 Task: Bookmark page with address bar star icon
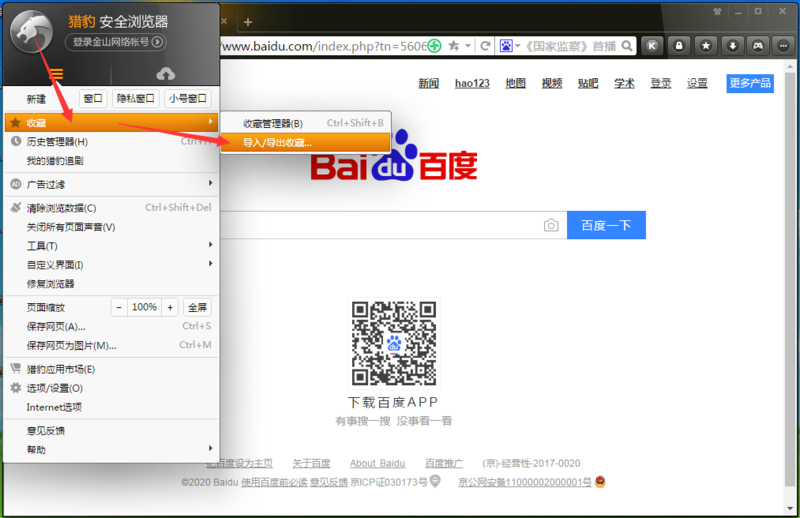(453, 46)
